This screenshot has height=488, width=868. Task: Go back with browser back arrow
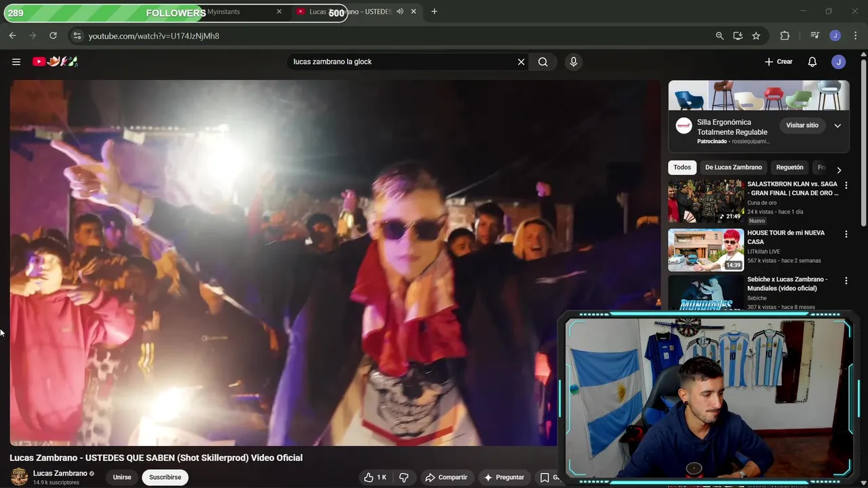tap(12, 36)
